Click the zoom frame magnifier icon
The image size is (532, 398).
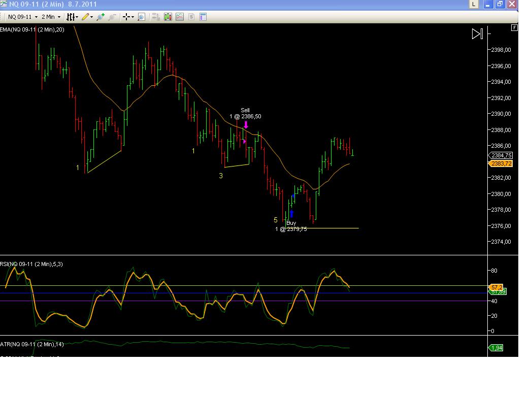(142, 17)
